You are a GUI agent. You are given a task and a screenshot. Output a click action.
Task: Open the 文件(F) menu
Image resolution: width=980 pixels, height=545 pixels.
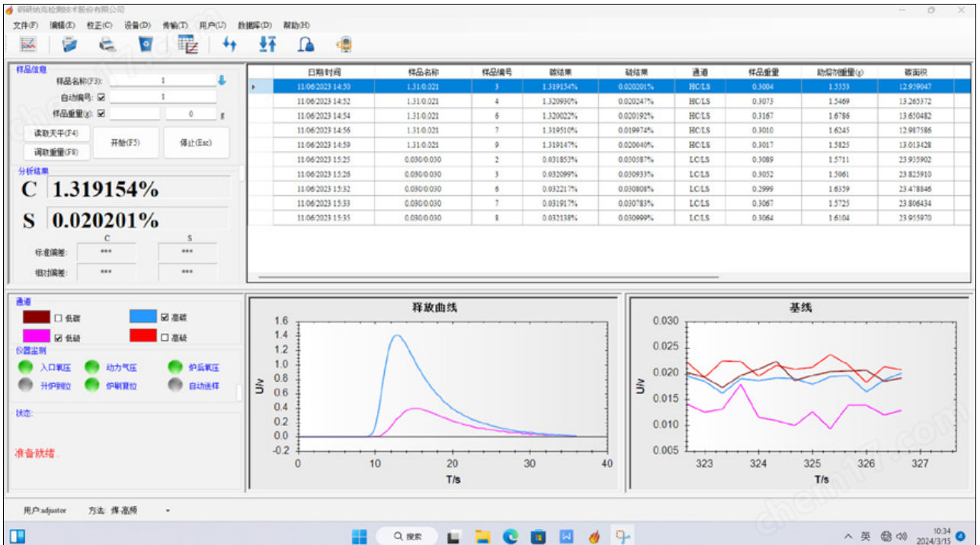pos(25,25)
